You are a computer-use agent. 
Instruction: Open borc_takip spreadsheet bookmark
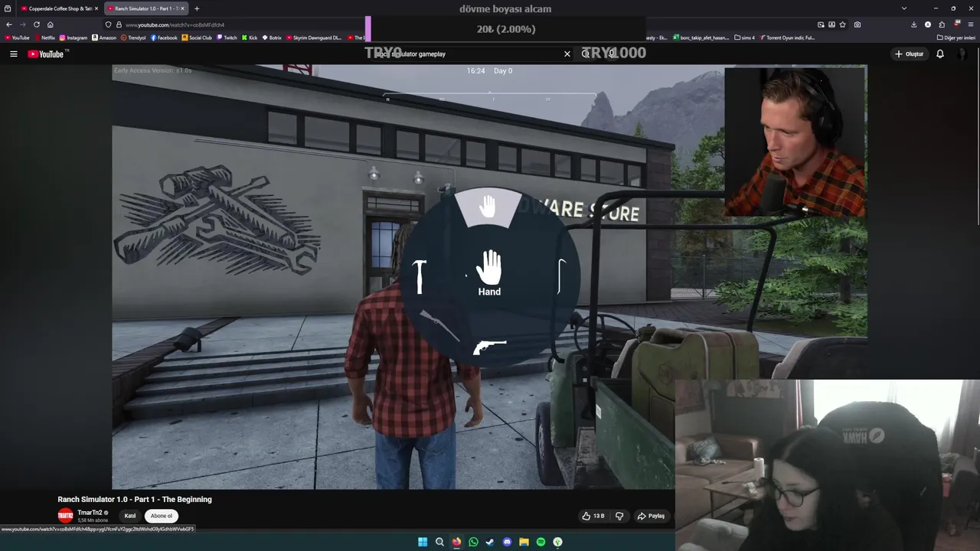(x=701, y=37)
